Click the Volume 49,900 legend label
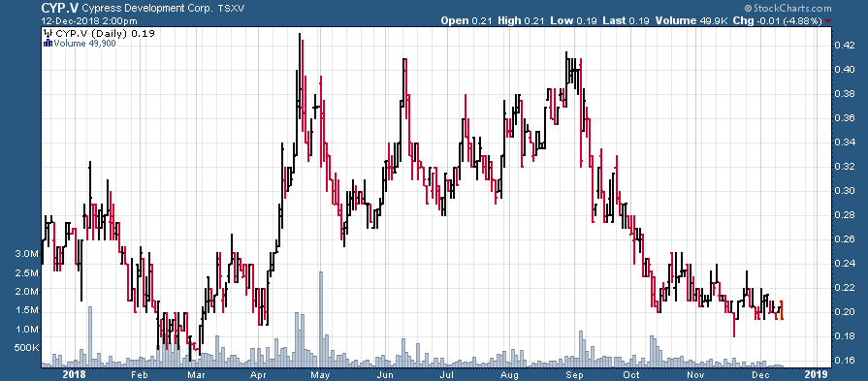 tap(83, 43)
